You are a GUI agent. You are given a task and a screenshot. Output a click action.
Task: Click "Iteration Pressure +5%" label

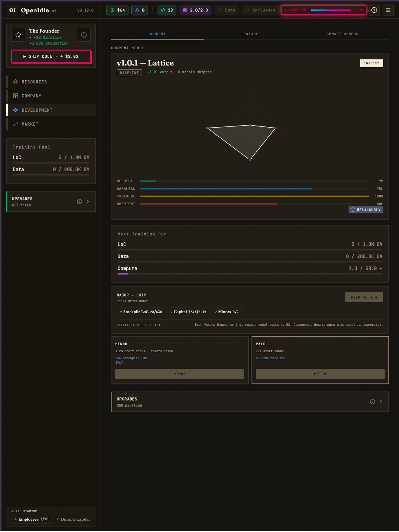[x=139, y=325]
